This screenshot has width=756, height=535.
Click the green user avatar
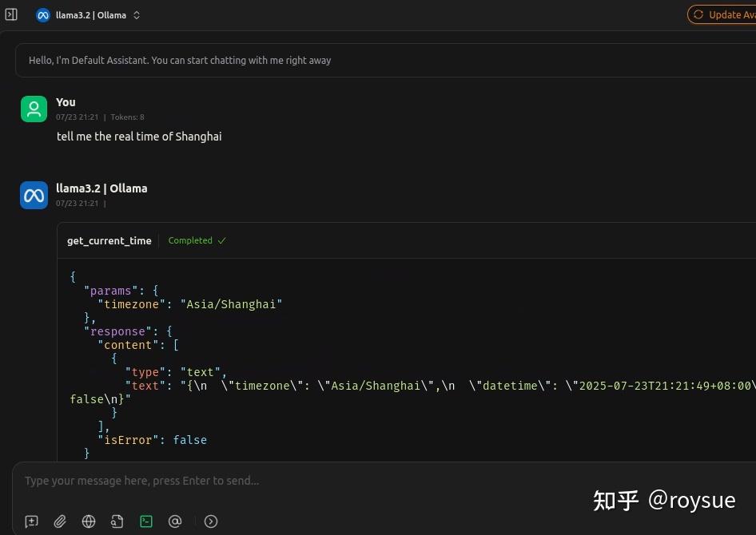(x=34, y=109)
